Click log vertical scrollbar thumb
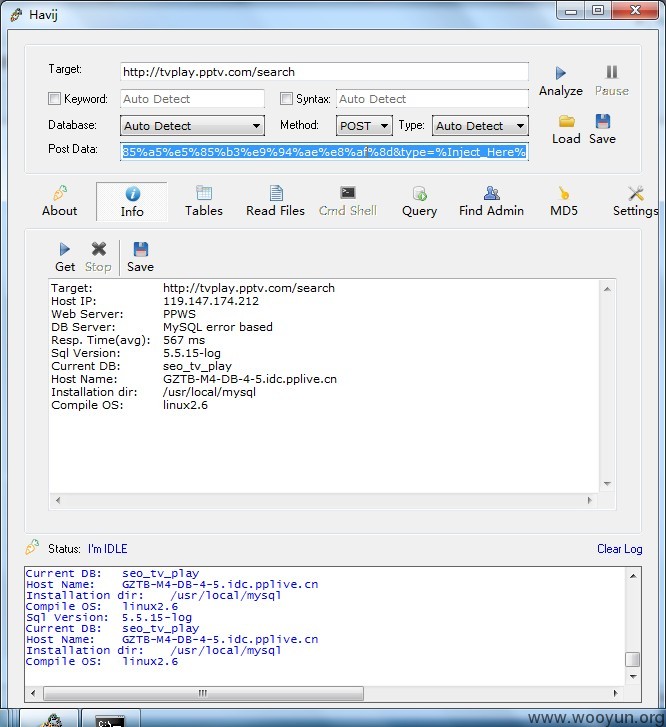Screen dimensions: 666x727 pyautogui.click(x=633, y=659)
